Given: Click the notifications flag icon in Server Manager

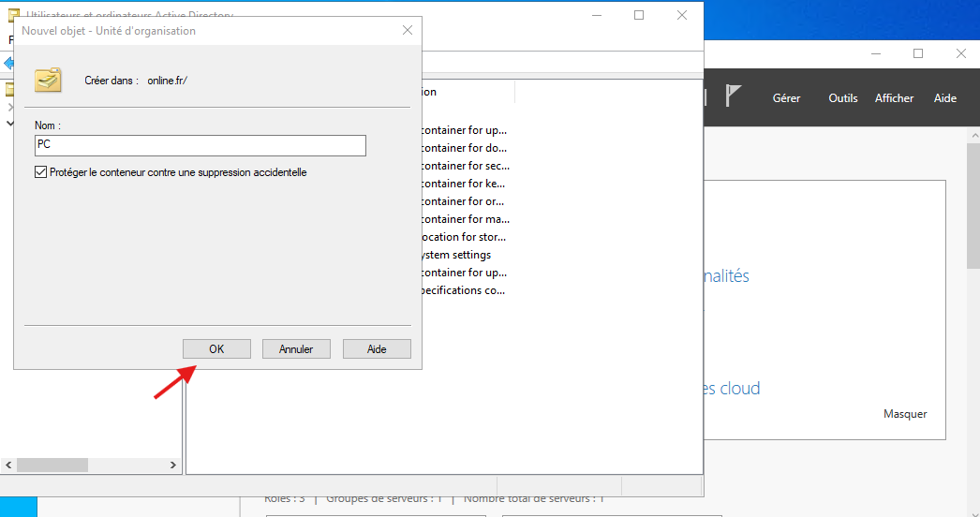Looking at the screenshot, I should (733, 96).
